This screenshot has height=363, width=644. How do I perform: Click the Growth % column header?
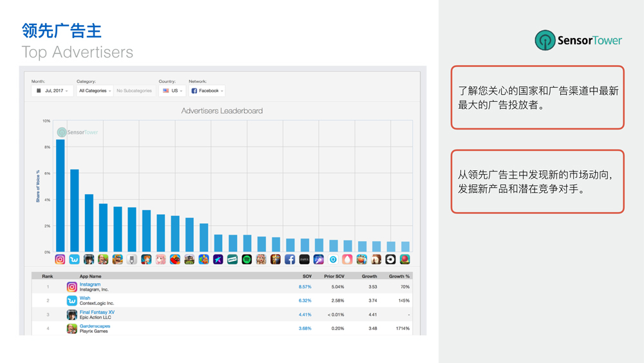click(x=399, y=276)
